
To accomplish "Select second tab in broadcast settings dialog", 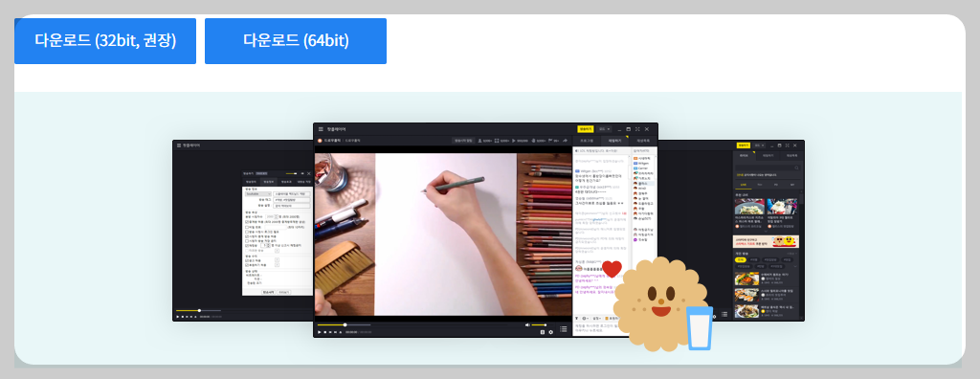I will (268, 182).
